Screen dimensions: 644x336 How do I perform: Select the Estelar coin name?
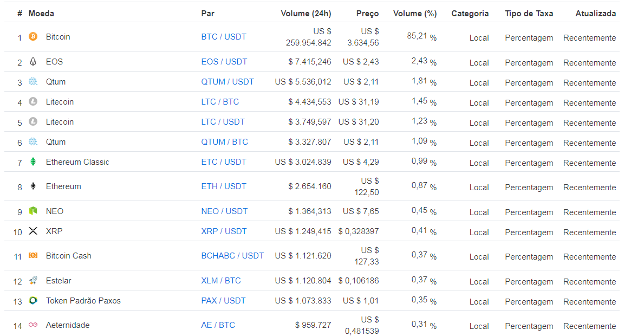click(x=58, y=281)
